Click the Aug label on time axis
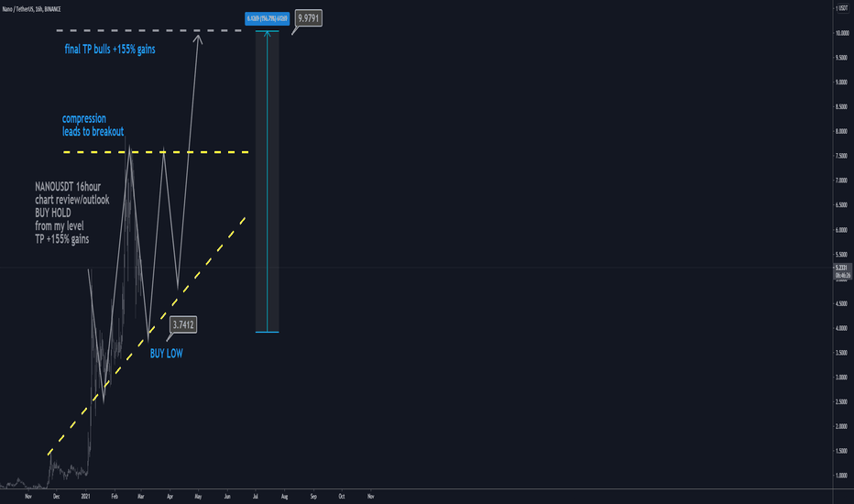The height and width of the screenshot is (504, 854). 284,497
